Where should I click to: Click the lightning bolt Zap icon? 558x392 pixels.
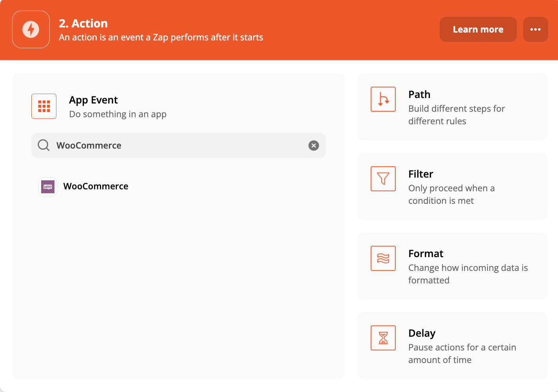pyautogui.click(x=31, y=29)
